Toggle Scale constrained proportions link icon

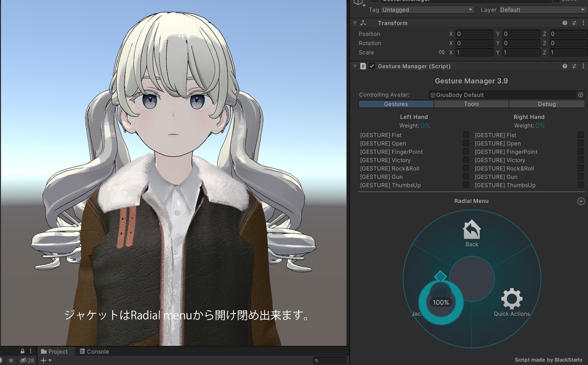(442, 52)
